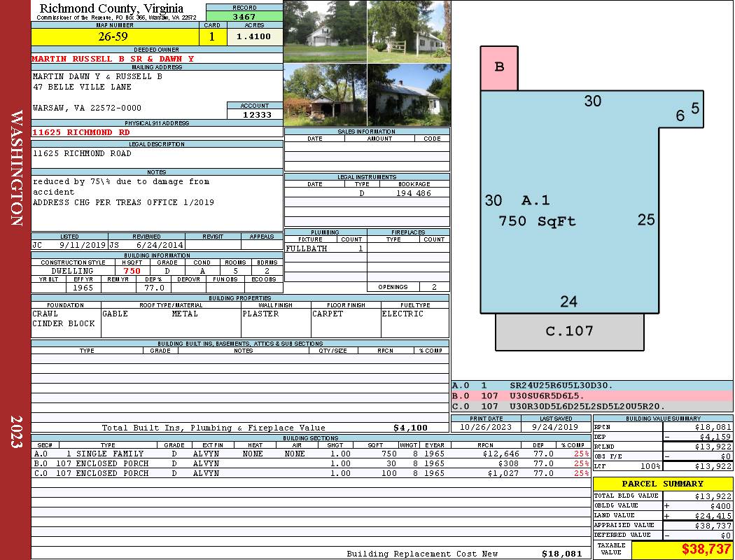Click the note ADDRESS CHG PER TREAS OFFICE 1/2019
Image resolution: width=735 pixels, height=560 pixels.
point(123,202)
